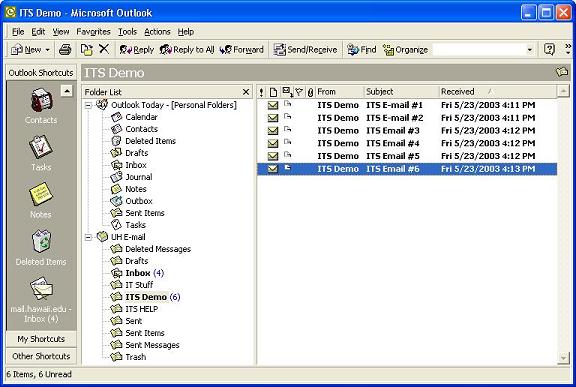Open the Help question mark icon
Image resolution: width=576 pixels, height=387 pixels.
[x=549, y=49]
